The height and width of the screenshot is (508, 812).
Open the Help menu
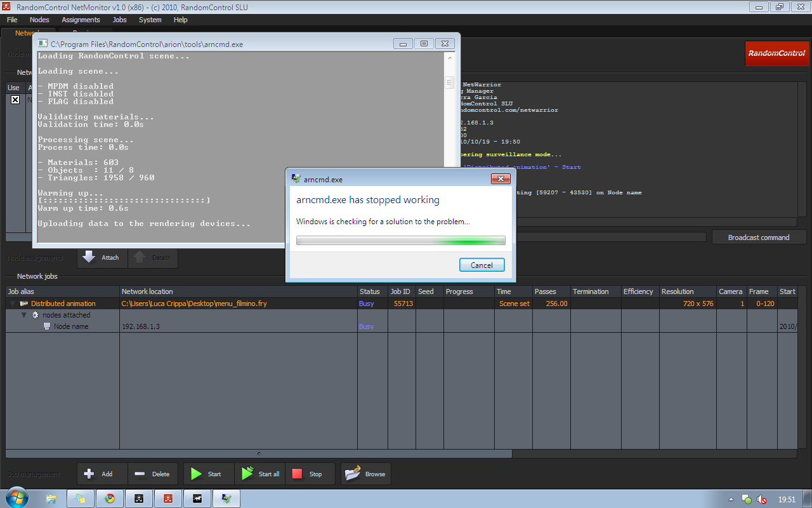click(x=181, y=20)
